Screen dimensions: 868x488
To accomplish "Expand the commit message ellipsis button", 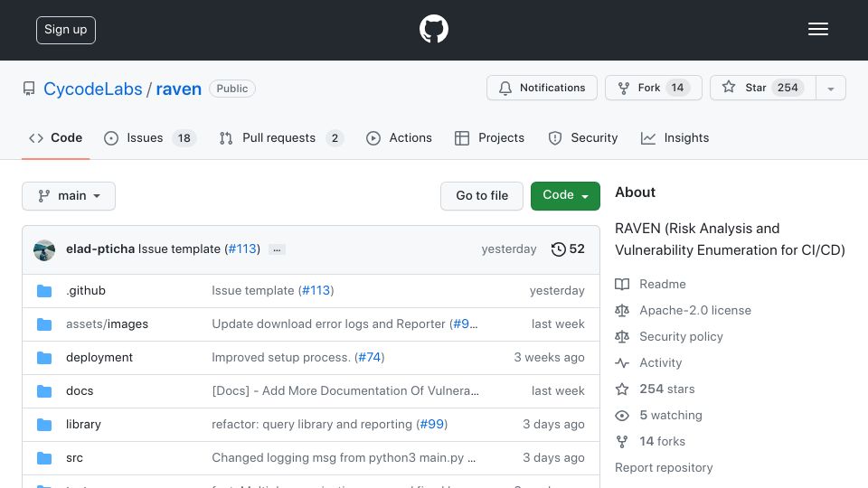I will point(277,249).
